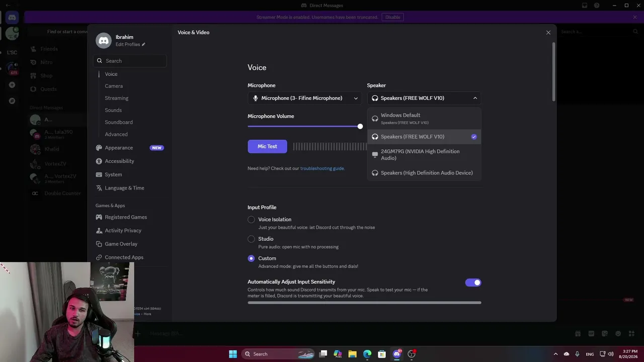Open Microsoft Store from the taskbar
Screen dimensions: 644x362
coord(382,354)
